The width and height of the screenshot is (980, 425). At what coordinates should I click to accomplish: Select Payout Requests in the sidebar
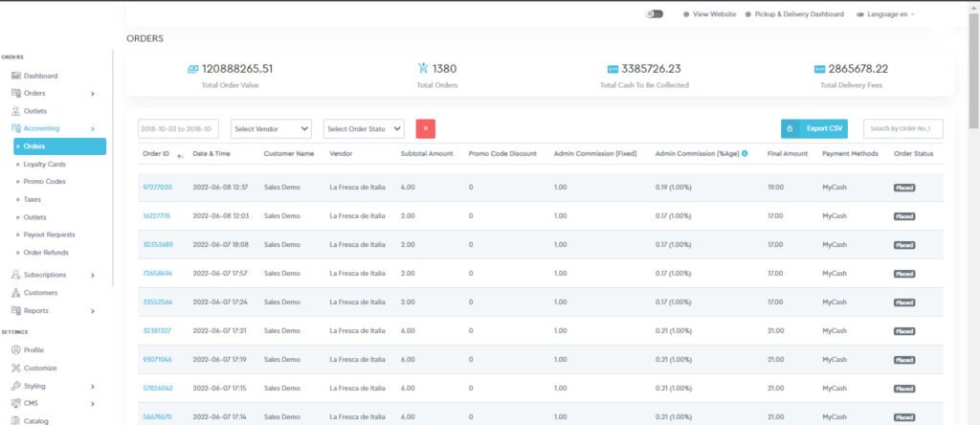pyautogui.click(x=48, y=235)
